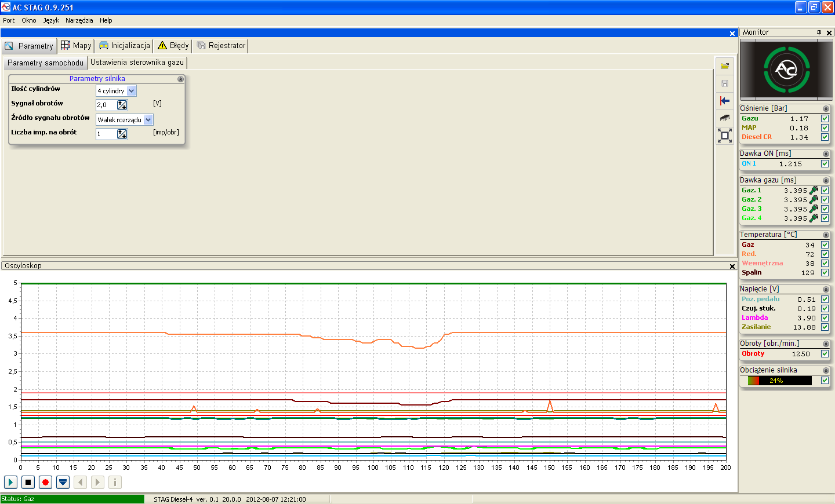The width and height of the screenshot is (835, 504).
Task: Open the Język menu
Action: (x=51, y=20)
